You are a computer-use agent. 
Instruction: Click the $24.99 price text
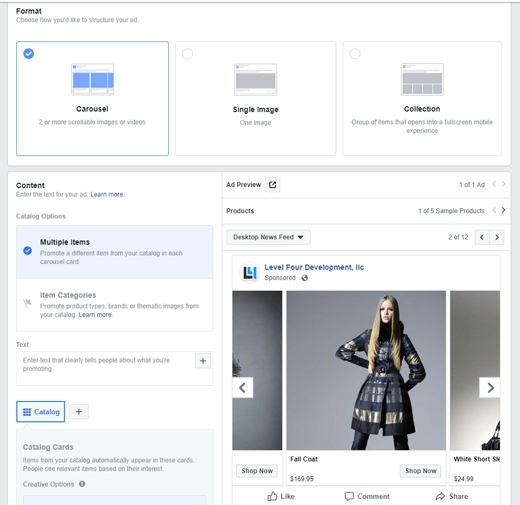[464, 479]
